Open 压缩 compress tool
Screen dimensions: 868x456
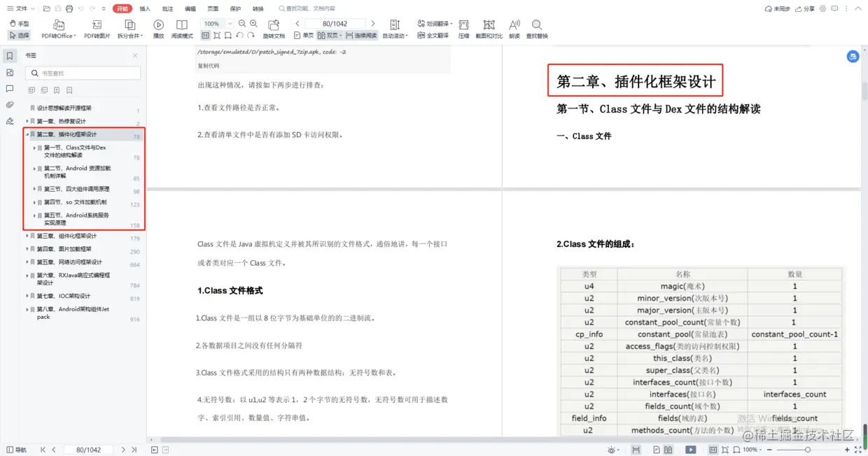tap(463, 29)
